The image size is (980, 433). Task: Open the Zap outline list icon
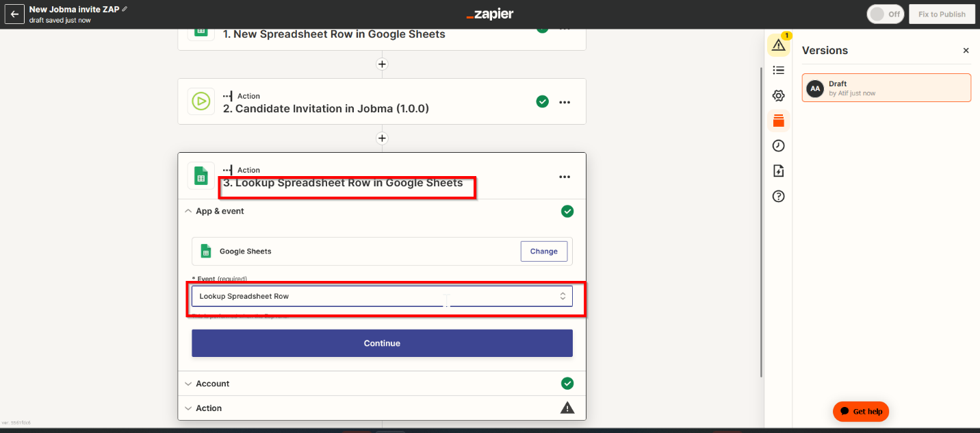(x=778, y=70)
